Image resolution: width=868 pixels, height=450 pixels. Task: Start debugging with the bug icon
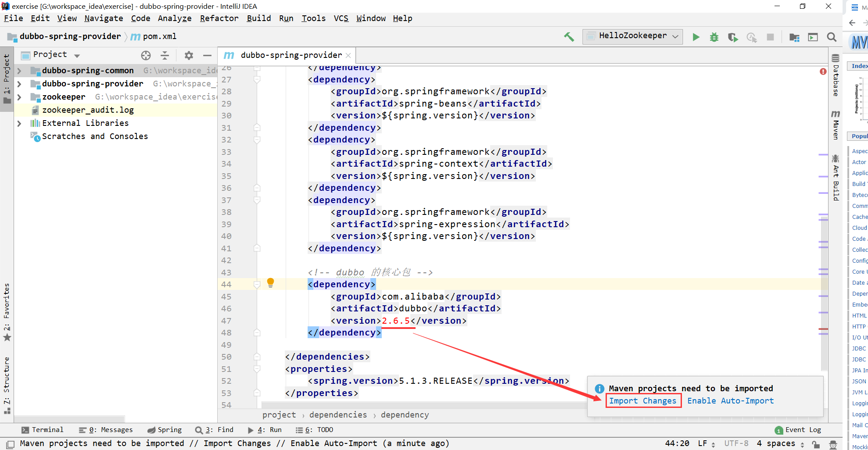[x=714, y=37]
